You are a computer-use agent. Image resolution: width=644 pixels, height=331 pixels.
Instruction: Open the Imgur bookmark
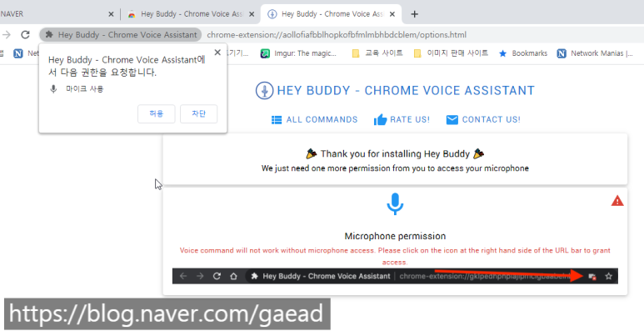point(298,53)
